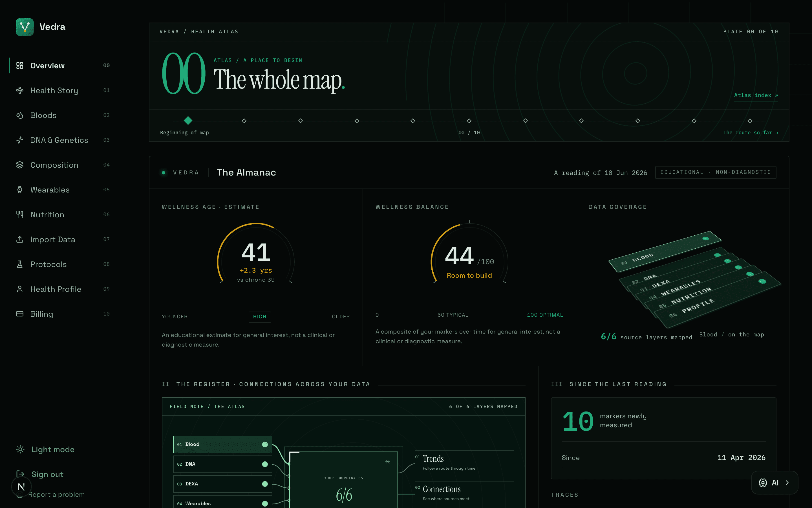Jump to the last diamond on the route
Image resolution: width=812 pixels, height=508 pixels.
(750, 121)
